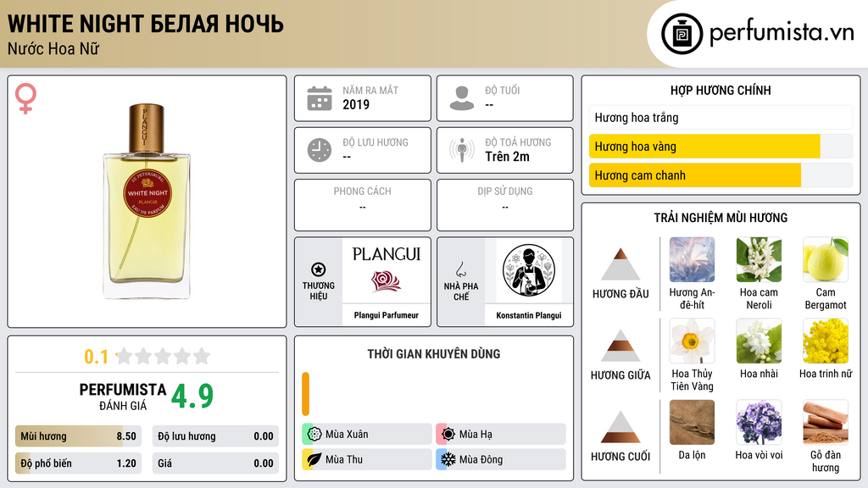Select the Mùa Thu season button
868x488 pixels.
(367, 459)
